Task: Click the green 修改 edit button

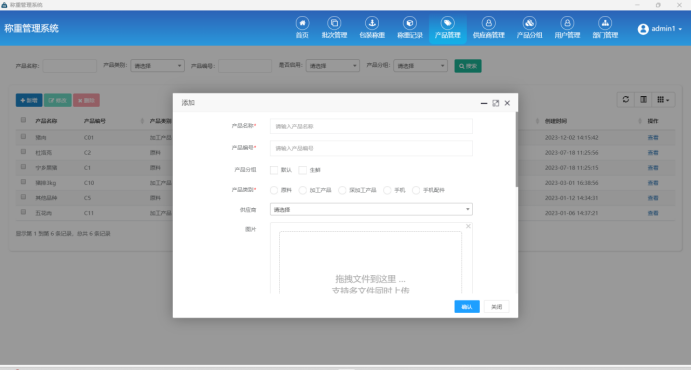Action: [58, 100]
